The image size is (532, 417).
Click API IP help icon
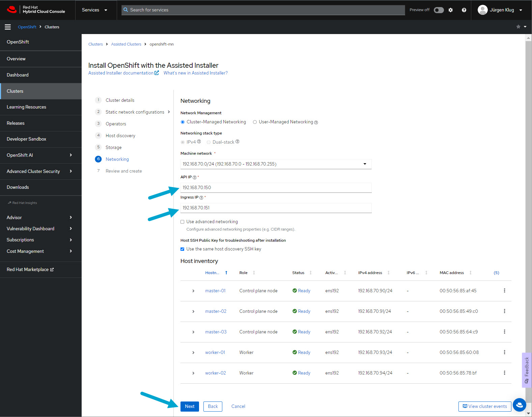tap(194, 177)
